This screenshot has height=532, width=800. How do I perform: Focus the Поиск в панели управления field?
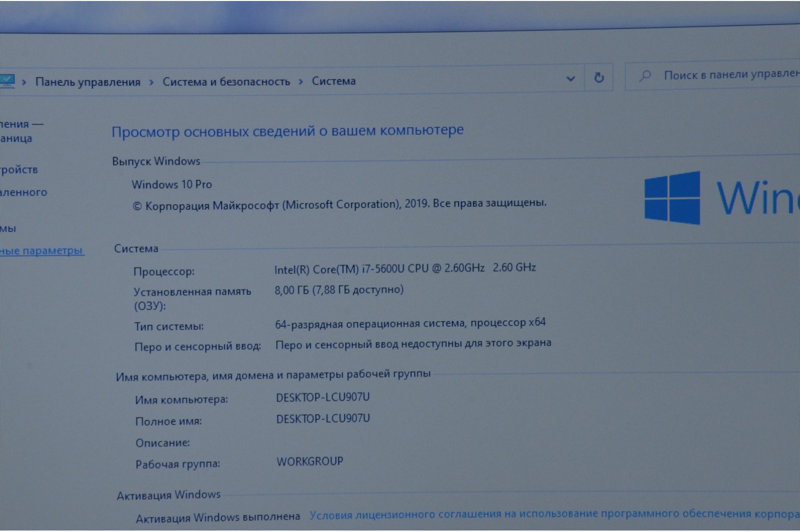(x=729, y=75)
